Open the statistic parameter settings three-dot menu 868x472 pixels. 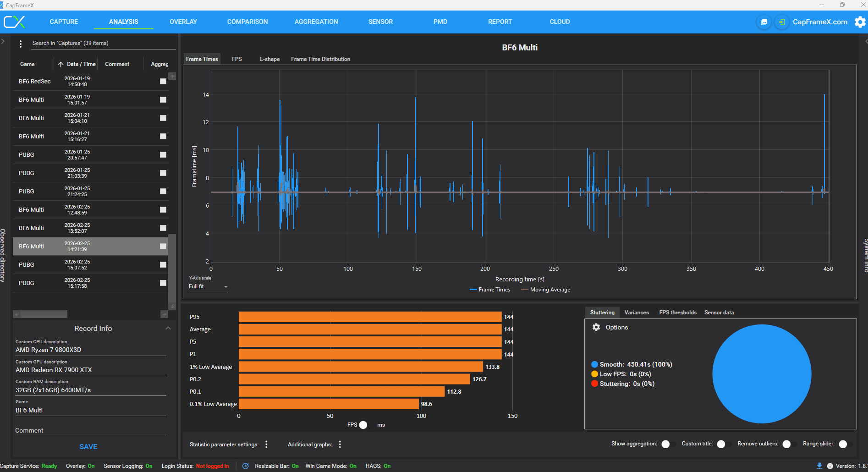pos(266,445)
